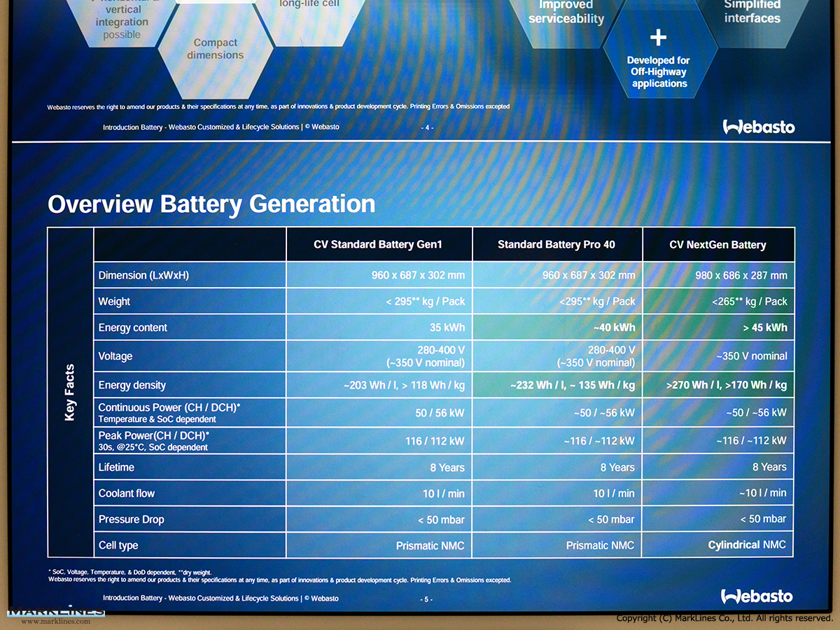
Task: Select the NextGen '~50 / ~56 kW' value
Action: point(756,413)
